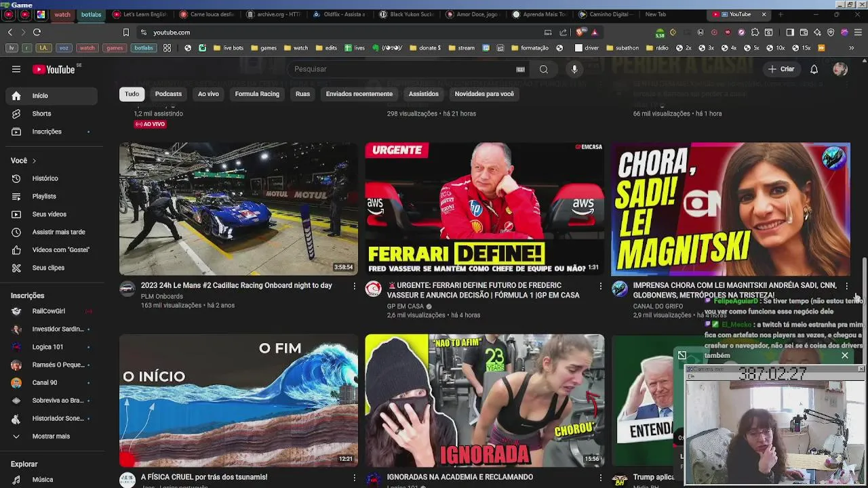The image size is (868, 488).
Task: Open Assistir mais tarde in sidebar
Action: (x=52, y=232)
